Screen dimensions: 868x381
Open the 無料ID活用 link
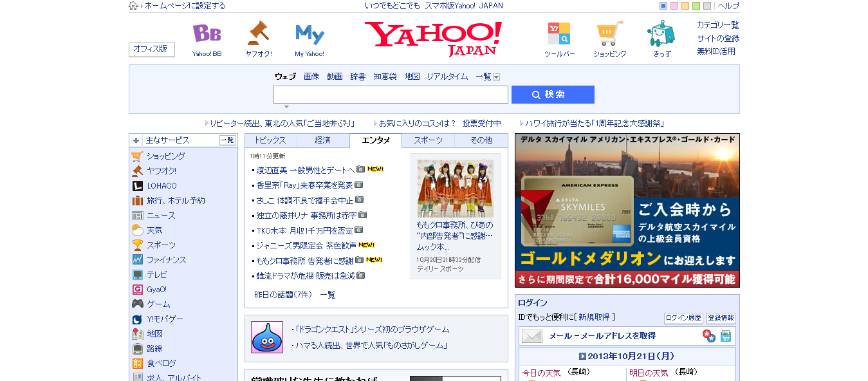(716, 51)
